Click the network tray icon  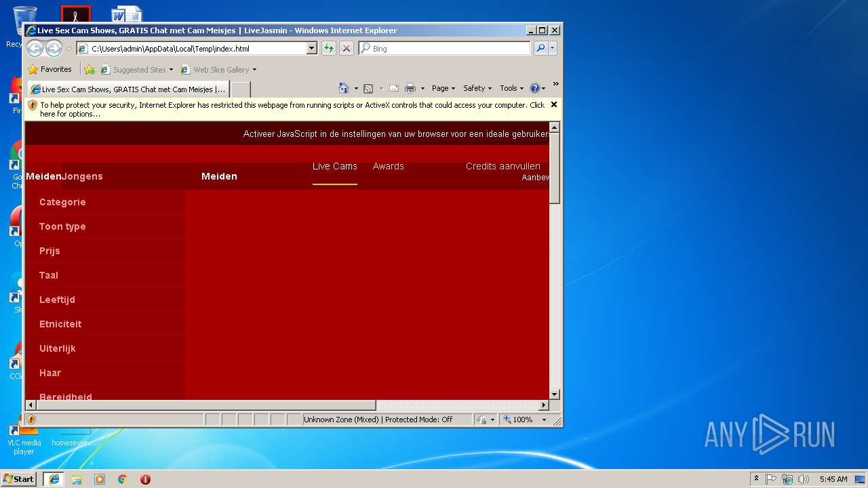click(x=787, y=479)
